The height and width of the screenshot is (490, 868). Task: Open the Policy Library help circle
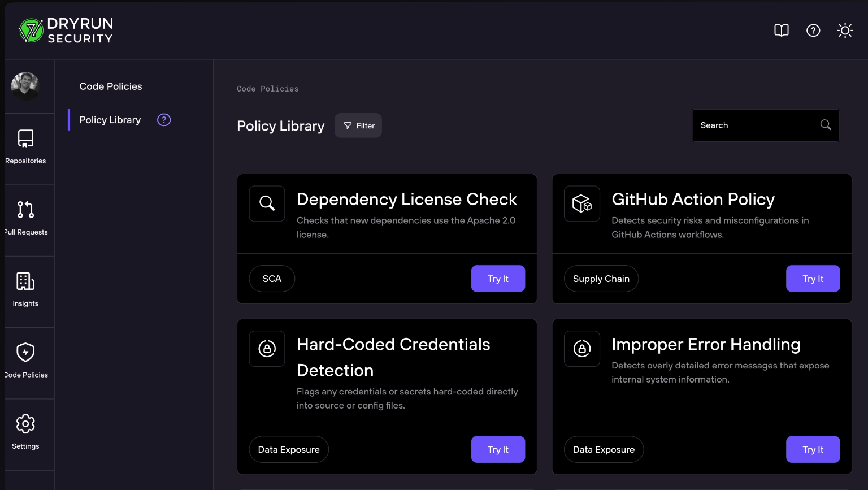point(163,119)
